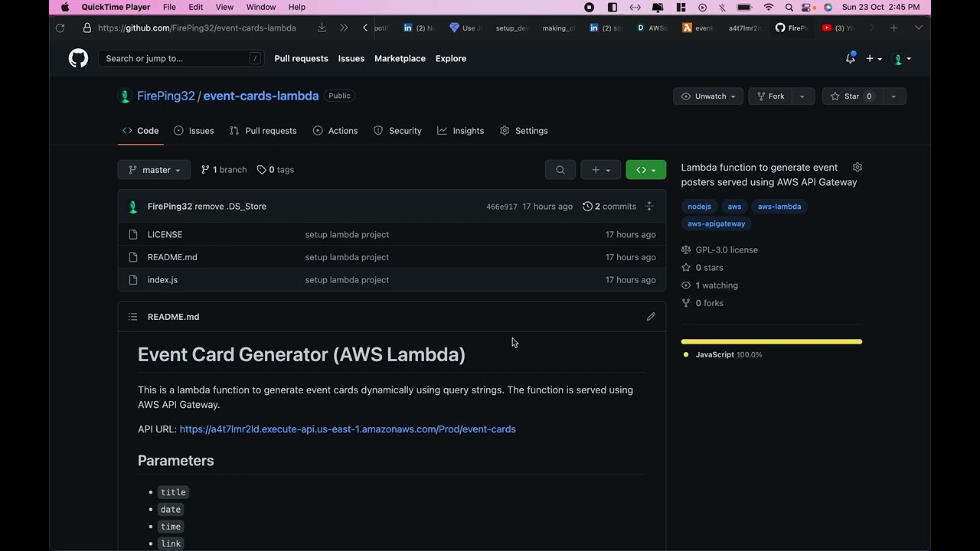Open the commit history clock icon
This screenshot has height=551, width=980.
pyautogui.click(x=587, y=207)
